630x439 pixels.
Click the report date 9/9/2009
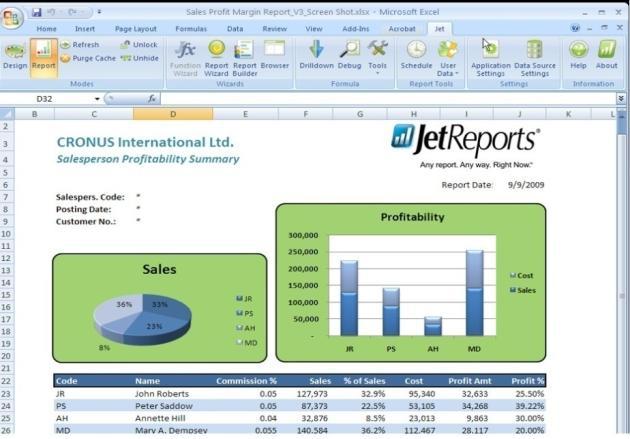[x=526, y=185]
